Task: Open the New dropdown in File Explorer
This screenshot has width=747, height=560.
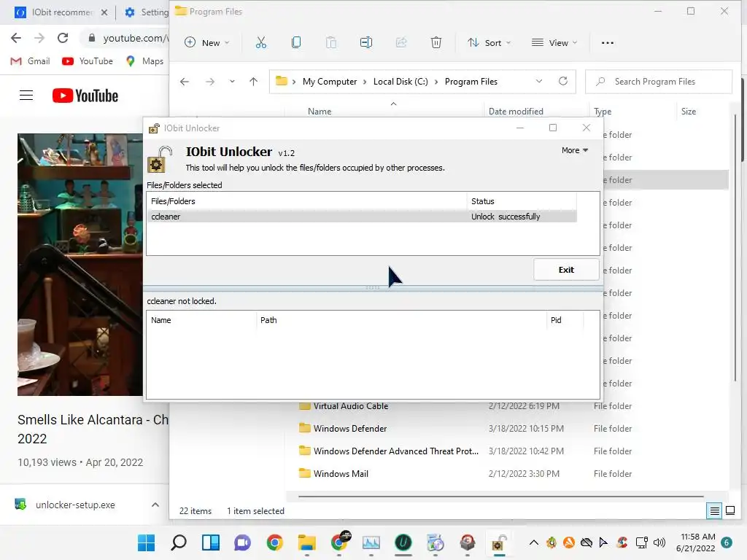Action: tap(206, 43)
